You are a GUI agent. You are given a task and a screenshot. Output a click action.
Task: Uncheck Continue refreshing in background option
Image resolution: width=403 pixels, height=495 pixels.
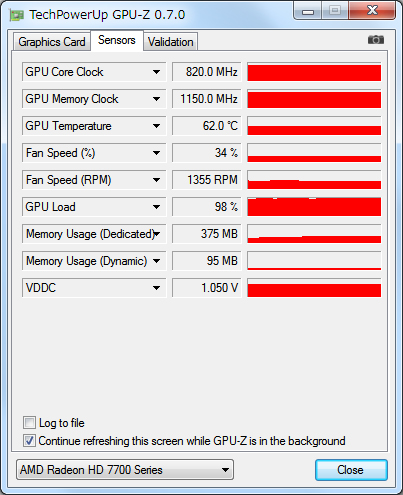(29, 441)
